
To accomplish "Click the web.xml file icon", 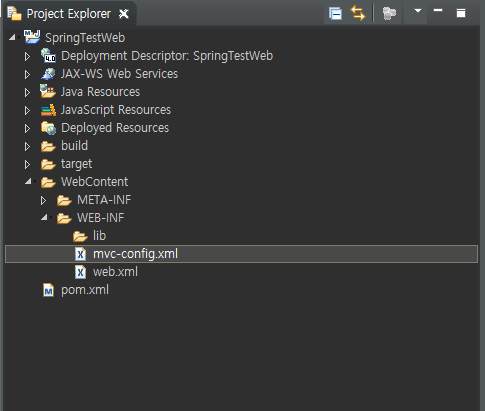I will [x=80, y=272].
